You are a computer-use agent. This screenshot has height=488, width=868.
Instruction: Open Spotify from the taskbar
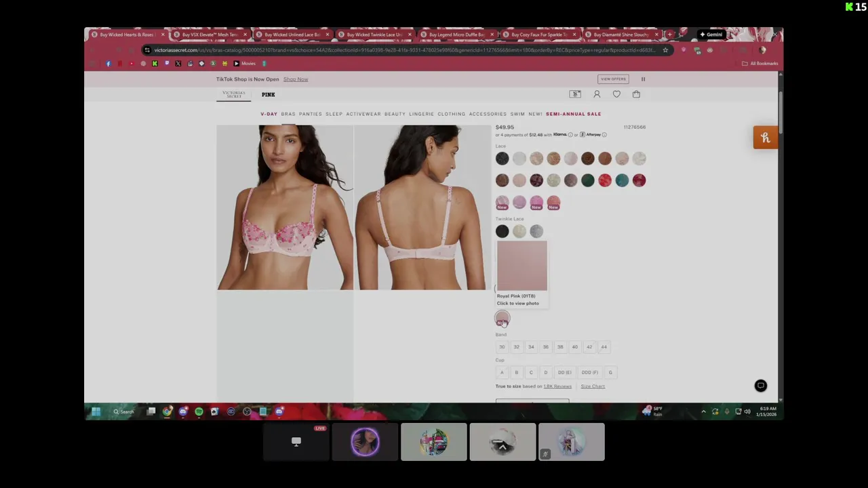coord(199,411)
